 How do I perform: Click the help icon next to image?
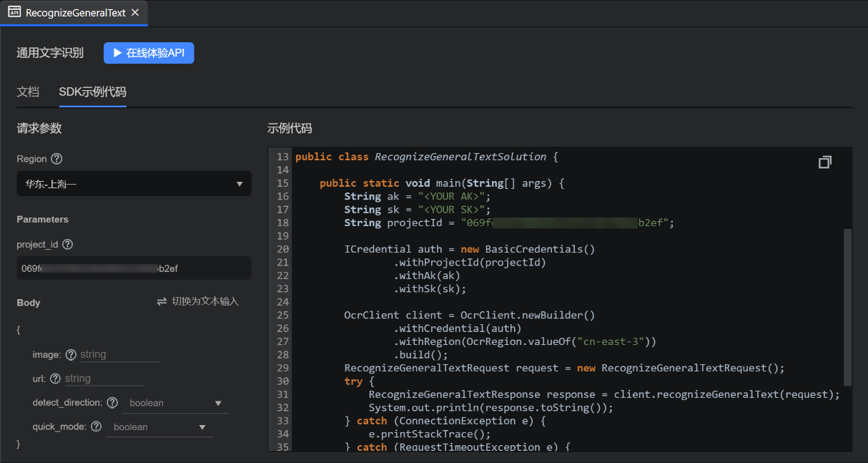tap(71, 355)
